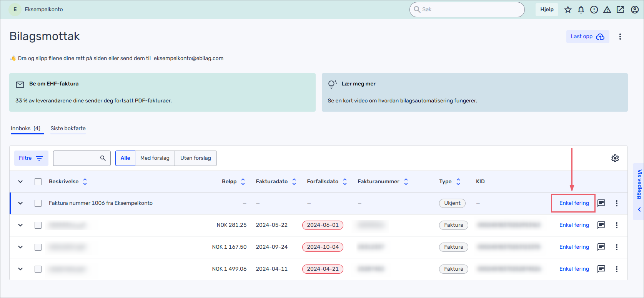Click Faktura nummer 1006 fra Eksempelkonto description
Viewport: 644px width, 298px height.
[101, 203]
